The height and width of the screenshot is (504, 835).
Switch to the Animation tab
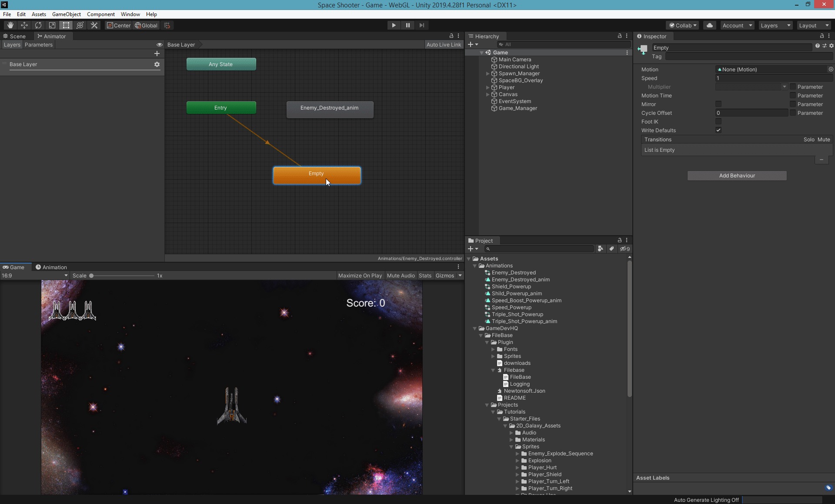[51, 267]
